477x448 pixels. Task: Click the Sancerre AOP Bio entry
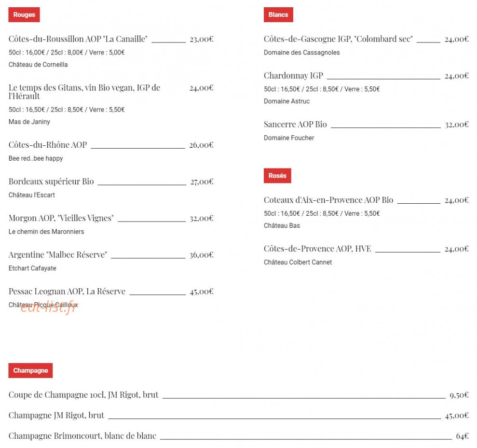(295, 124)
